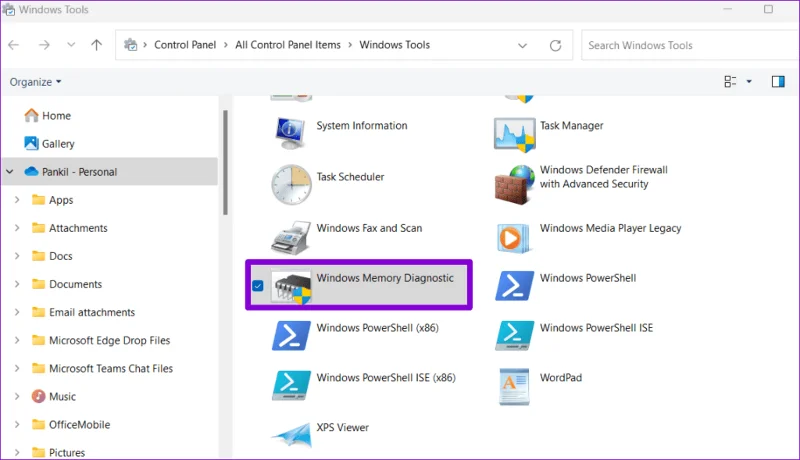Click the 'System Information' label text
Viewport: 800px width, 460px height.
click(362, 125)
